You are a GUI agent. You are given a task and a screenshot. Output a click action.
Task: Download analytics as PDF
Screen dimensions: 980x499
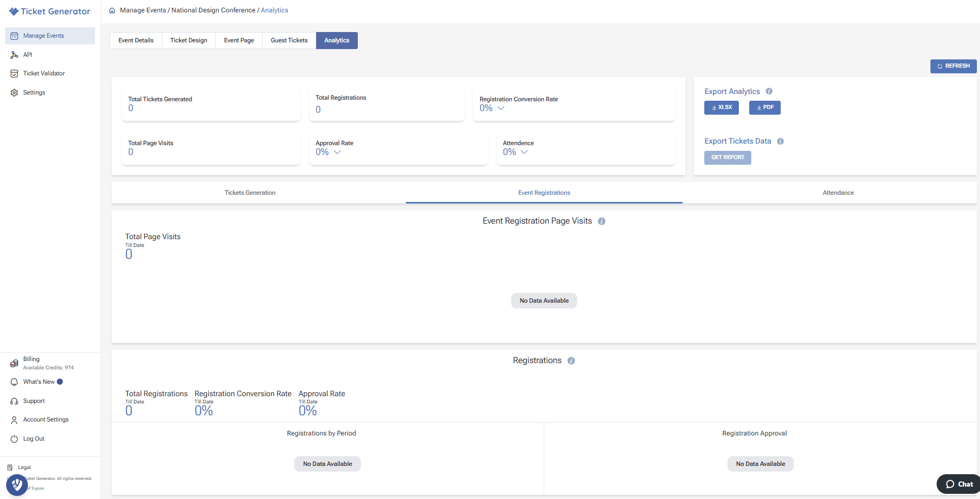pos(765,107)
